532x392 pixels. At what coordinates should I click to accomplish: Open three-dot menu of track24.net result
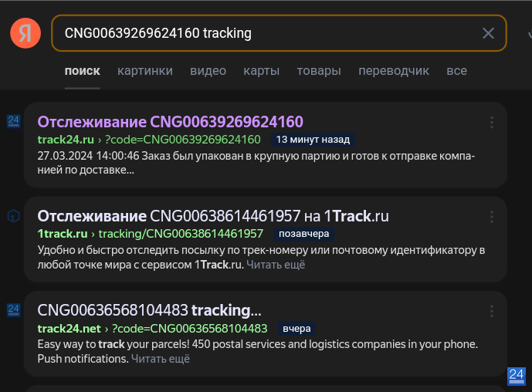coord(492,311)
